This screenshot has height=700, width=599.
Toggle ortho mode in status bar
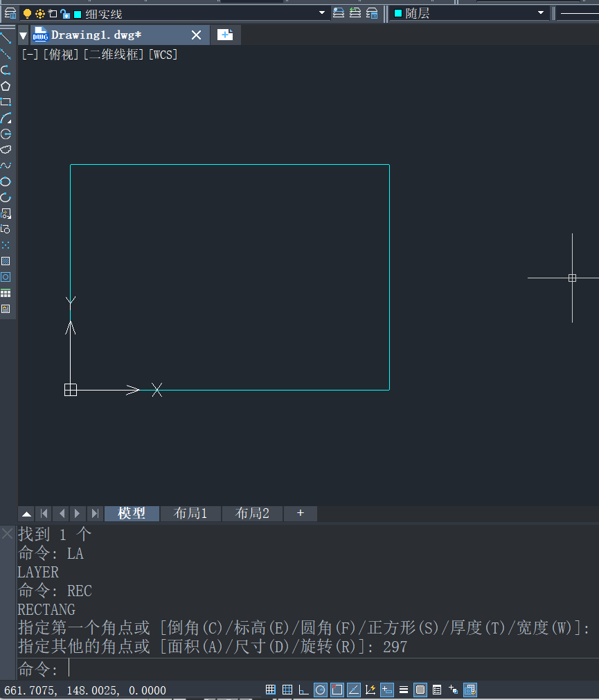304,690
